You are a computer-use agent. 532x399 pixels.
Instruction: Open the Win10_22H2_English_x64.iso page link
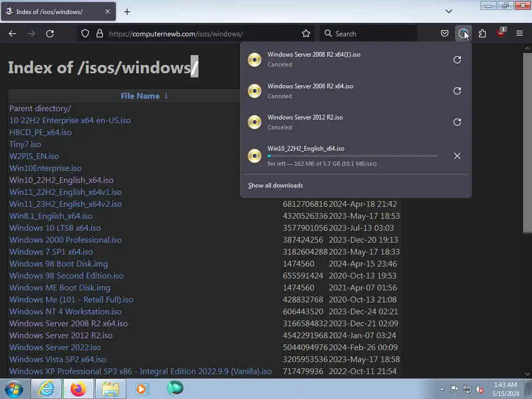(x=61, y=180)
